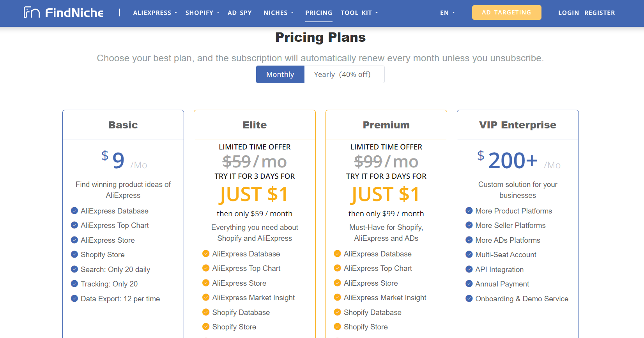
Task: Open the EN language selector
Action: pyautogui.click(x=447, y=13)
